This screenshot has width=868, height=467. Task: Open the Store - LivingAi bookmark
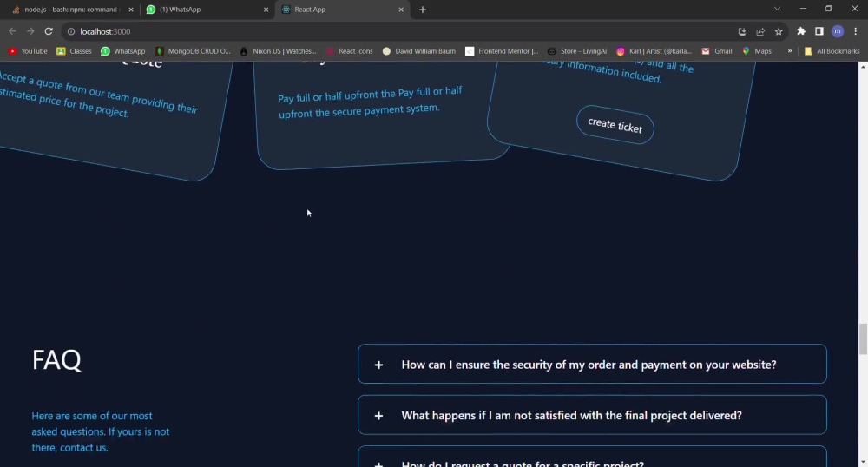pos(577,51)
